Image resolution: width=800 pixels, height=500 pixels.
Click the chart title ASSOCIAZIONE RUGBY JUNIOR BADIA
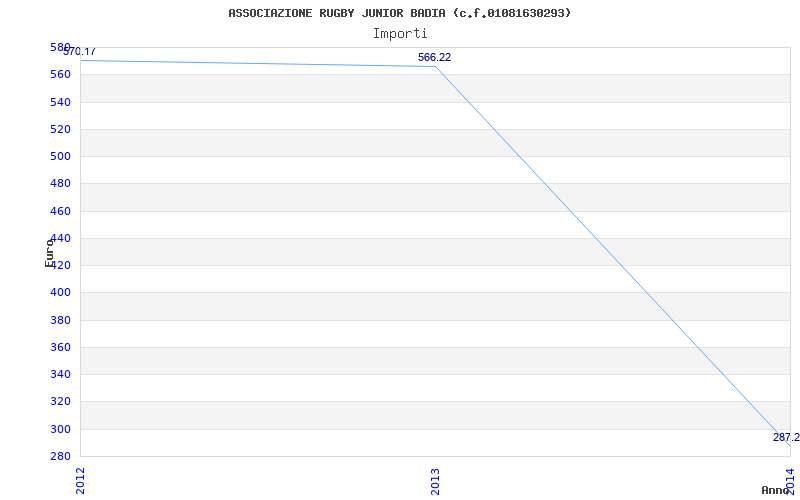[399, 13]
